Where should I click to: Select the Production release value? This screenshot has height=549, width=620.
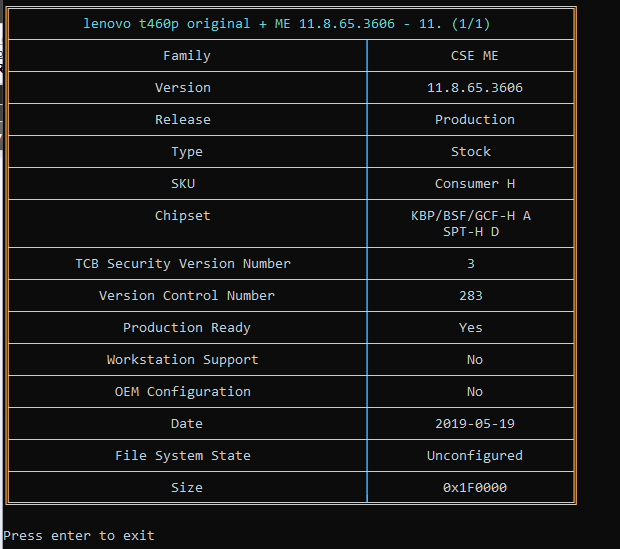[474, 120]
